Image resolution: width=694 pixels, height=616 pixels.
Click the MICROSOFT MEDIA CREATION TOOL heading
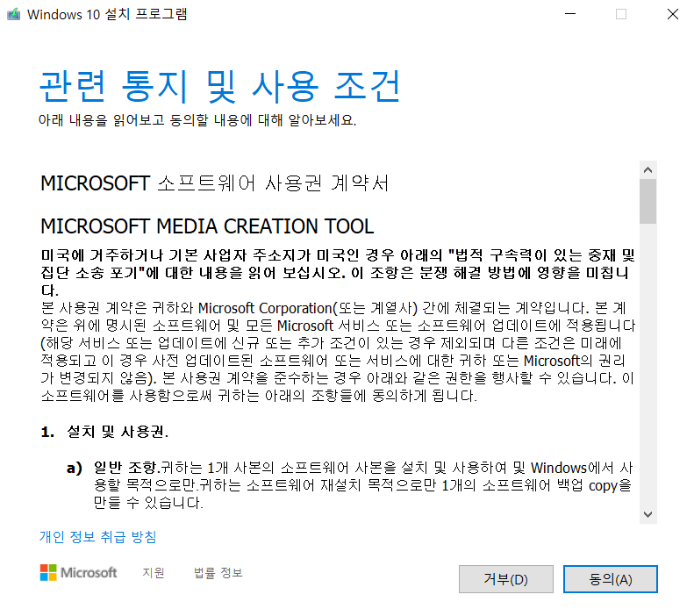[x=207, y=226]
